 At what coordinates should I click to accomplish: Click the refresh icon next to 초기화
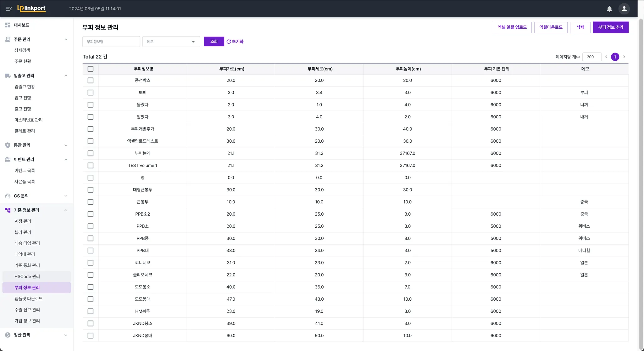229,42
